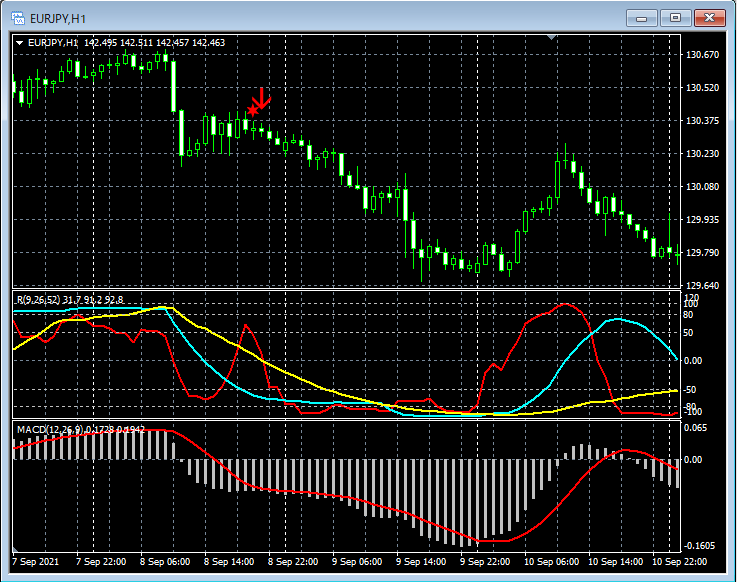Select the R(9,26,52) indicator label
738x582 pixels.
[x=70, y=300]
